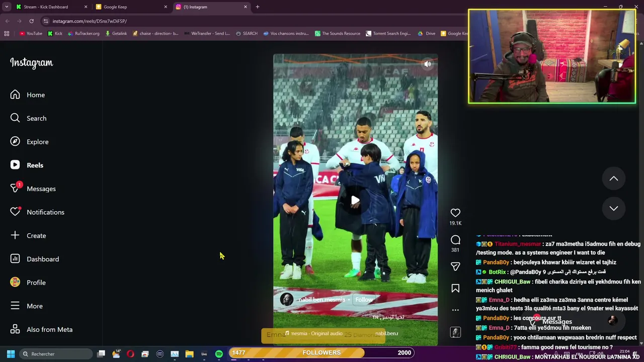The width and height of the screenshot is (644, 362).
Task: Open the Windows Start menu
Action: [11, 354]
